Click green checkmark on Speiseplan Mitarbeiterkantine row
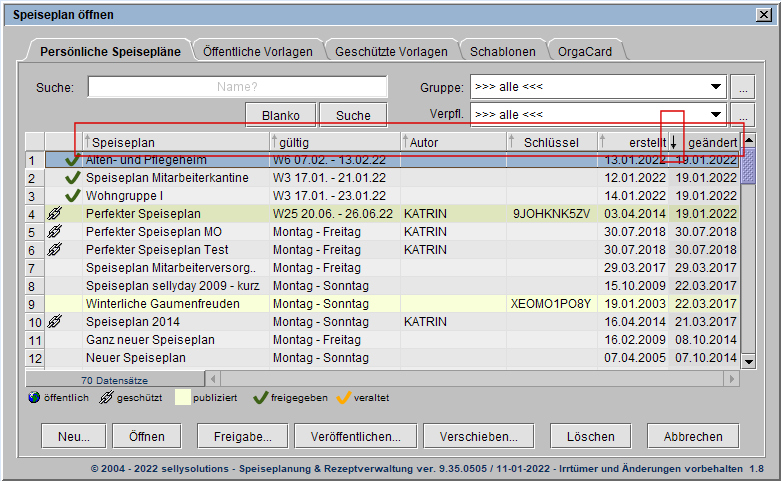Screen dimensions: 781x481 click(x=72, y=178)
